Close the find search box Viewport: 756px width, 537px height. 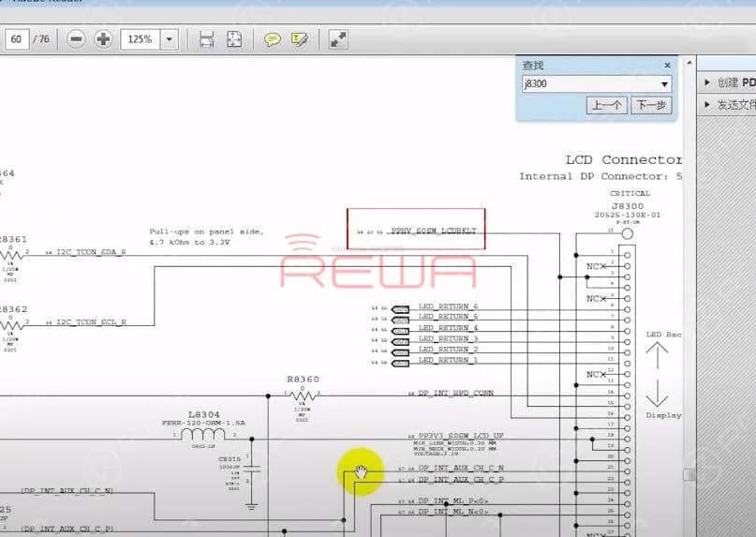point(667,66)
